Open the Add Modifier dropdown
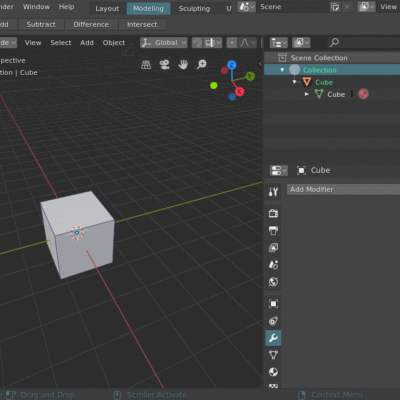This screenshot has height=400, width=400. pos(343,189)
